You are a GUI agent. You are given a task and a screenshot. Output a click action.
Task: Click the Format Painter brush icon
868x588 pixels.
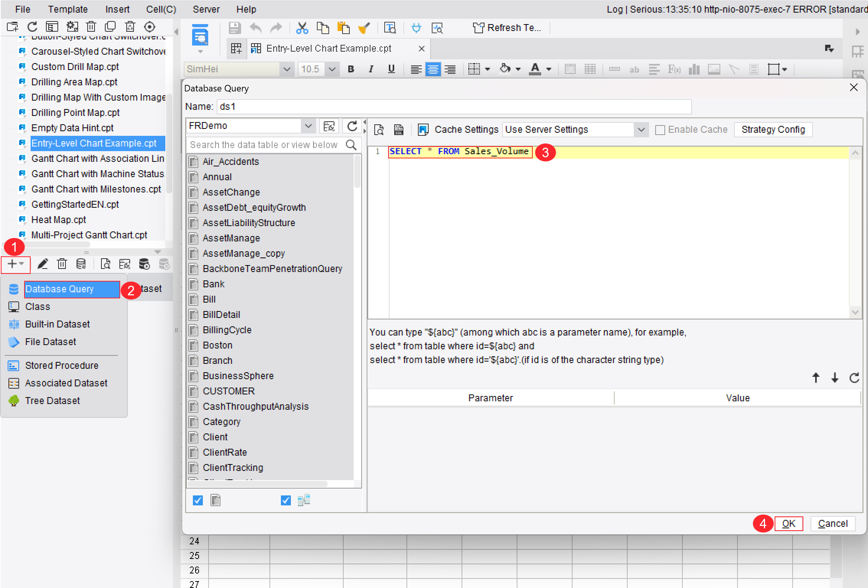click(x=364, y=28)
